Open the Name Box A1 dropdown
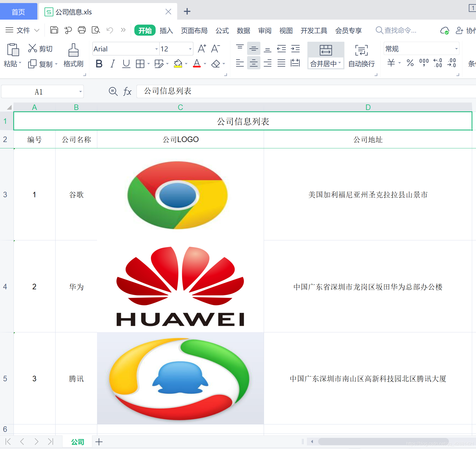The image size is (476, 449). 80,91
